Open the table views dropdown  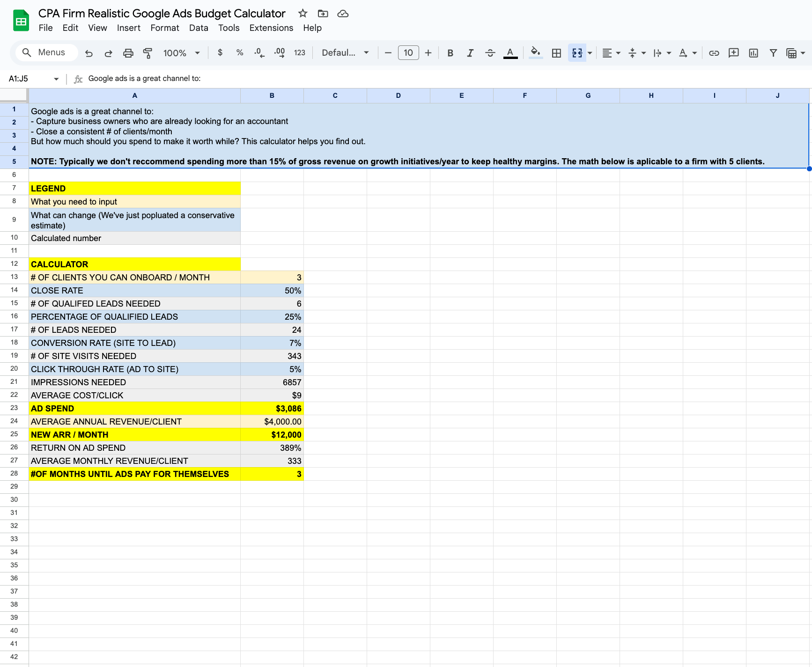[795, 53]
